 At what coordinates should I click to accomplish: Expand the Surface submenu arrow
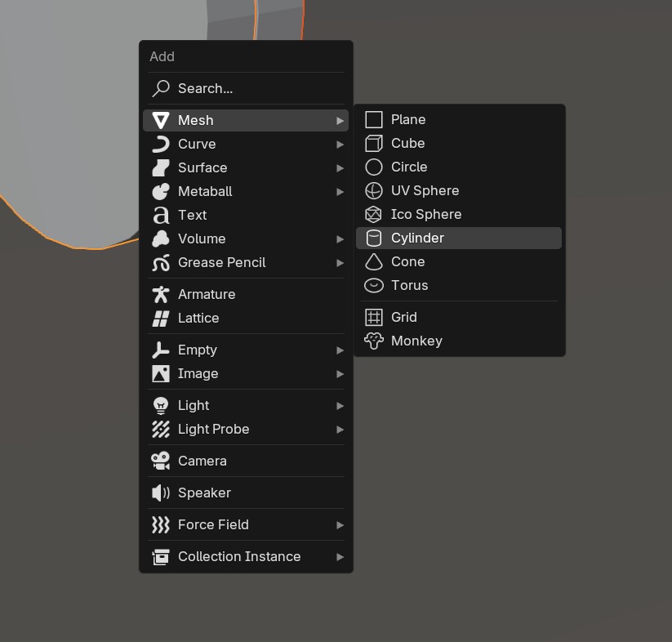click(340, 168)
